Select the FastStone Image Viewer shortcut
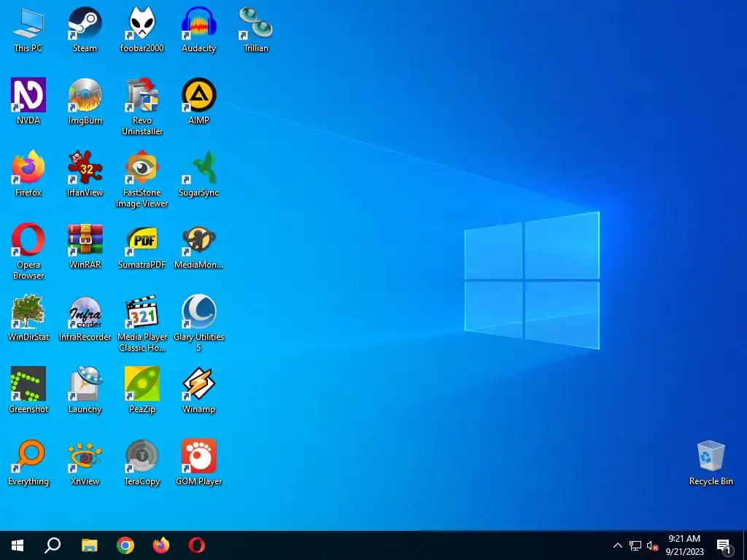Image resolution: width=747 pixels, height=560 pixels. pos(142,179)
